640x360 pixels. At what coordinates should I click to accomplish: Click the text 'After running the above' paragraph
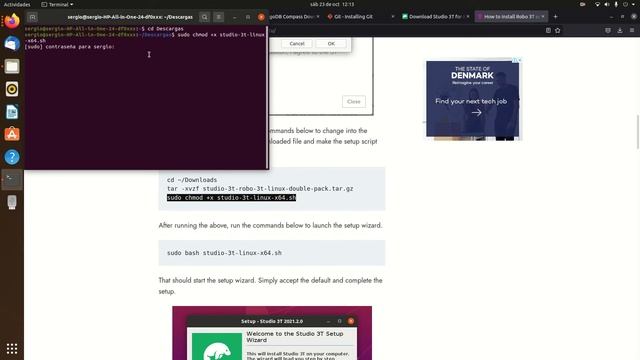(x=270, y=225)
